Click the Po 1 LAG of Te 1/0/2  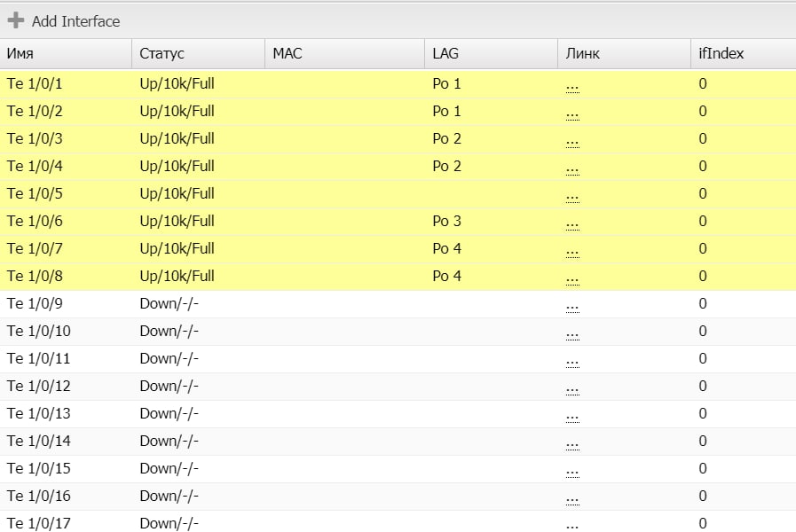[x=446, y=111]
